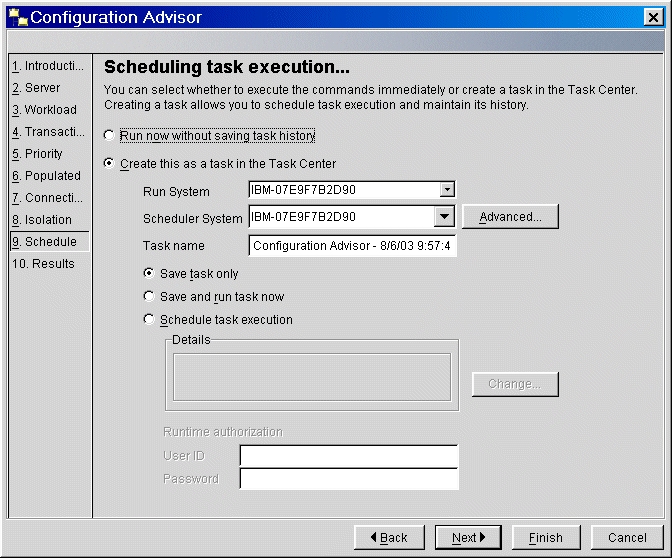The height and width of the screenshot is (558, 672).
Task: Go to the Introduction step
Action: point(48,66)
